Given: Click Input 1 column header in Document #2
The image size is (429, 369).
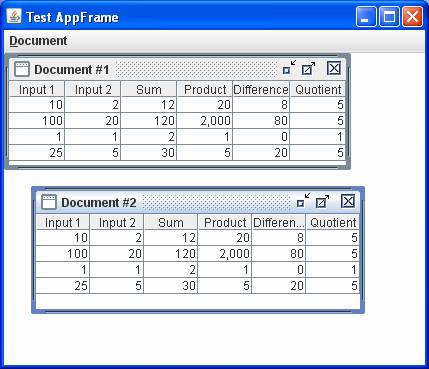Looking at the screenshot, I should [63, 222].
